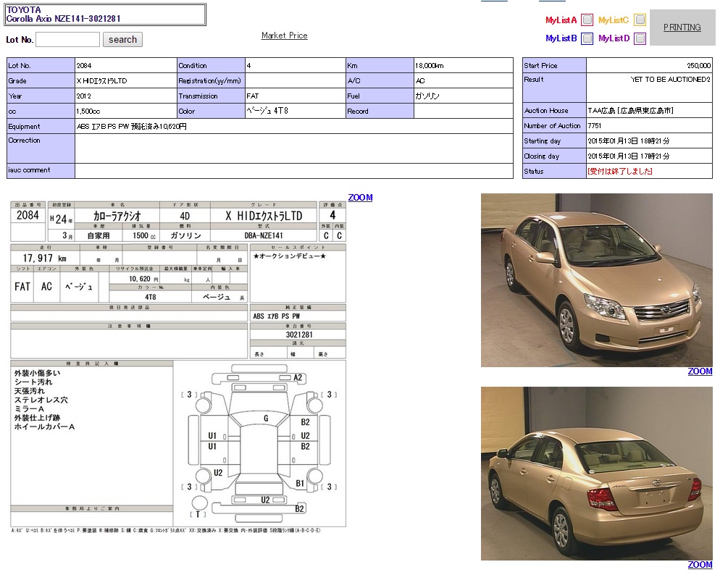Toggle the MyListD checkbox
This screenshot has height=575, width=728.
640,38
